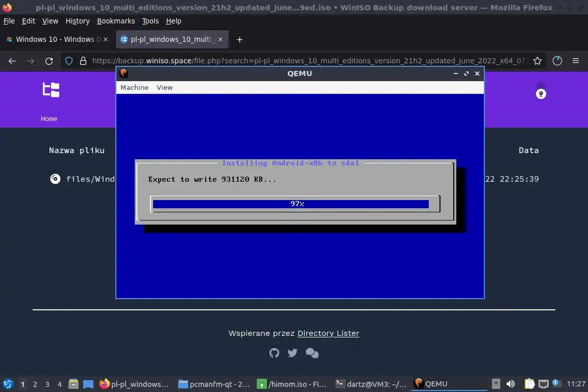Maximize the QEMU window
Viewport: 588px width, 392px height.
tap(466, 73)
